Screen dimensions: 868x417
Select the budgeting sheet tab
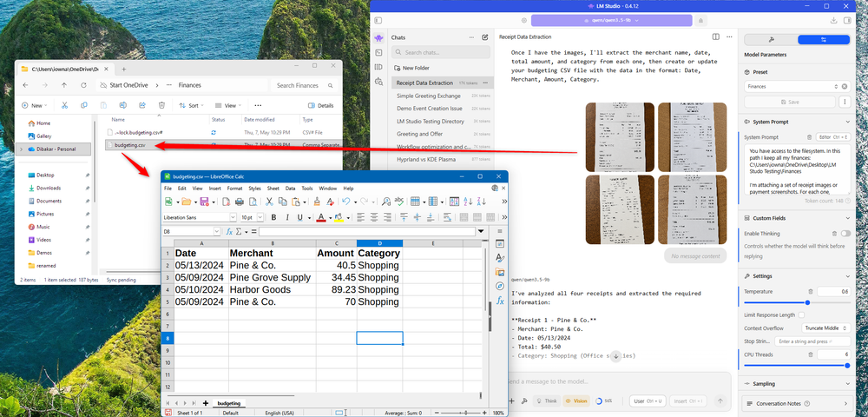[229, 403]
